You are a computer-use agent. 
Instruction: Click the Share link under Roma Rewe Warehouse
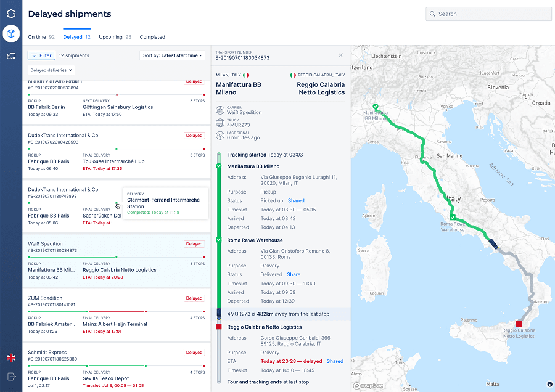pyautogui.click(x=294, y=274)
